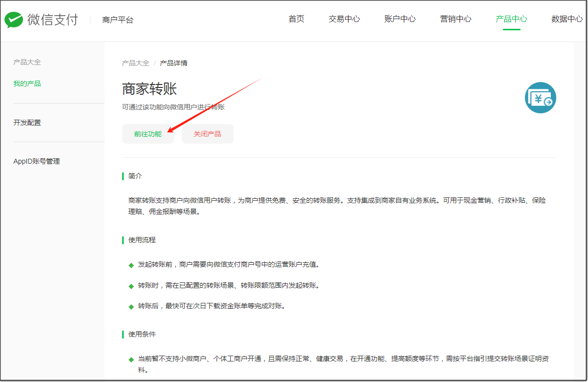
Task: Open the 数据中心 tab
Action: (x=566, y=19)
